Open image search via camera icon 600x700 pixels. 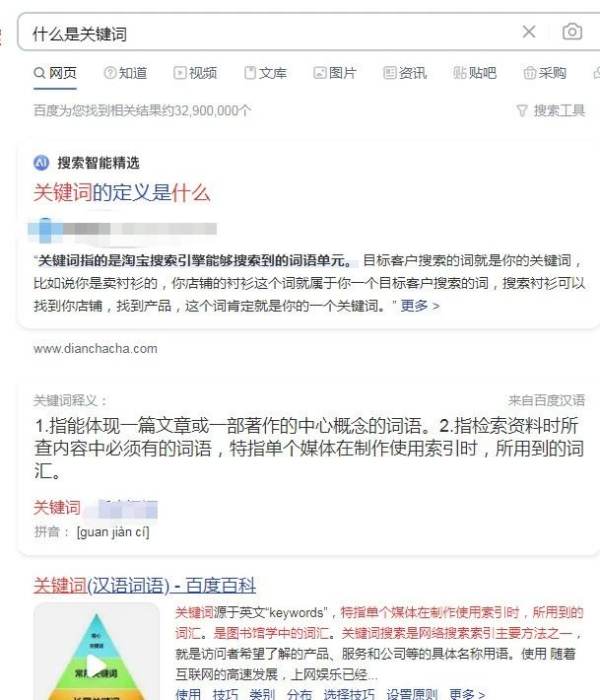click(x=572, y=32)
